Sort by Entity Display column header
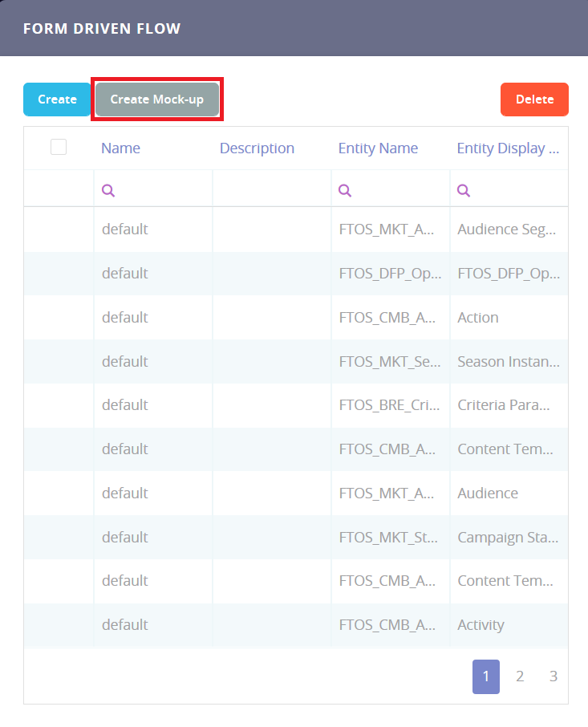The width and height of the screenshot is (588, 727). [x=508, y=148]
